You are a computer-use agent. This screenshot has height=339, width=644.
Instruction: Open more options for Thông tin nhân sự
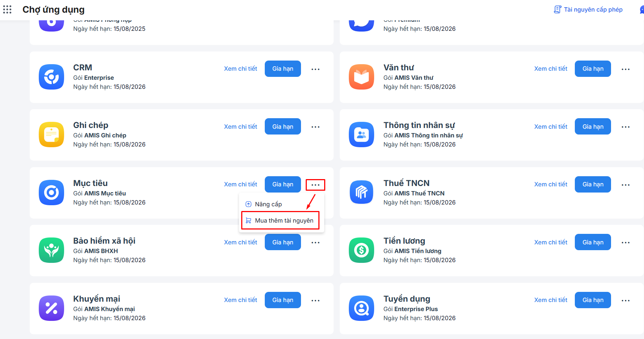[626, 127]
